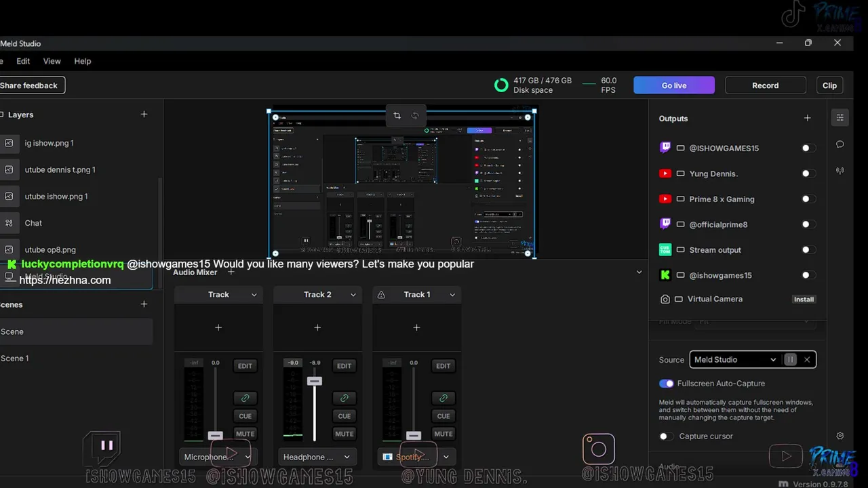Click the custom icon for Stream output
The image size is (868, 488).
coord(665,249)
